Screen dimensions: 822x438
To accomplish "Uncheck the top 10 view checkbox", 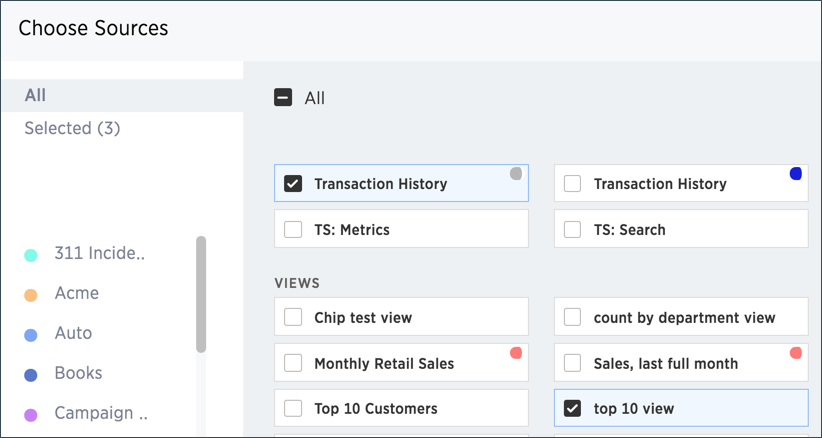I will click(x=573, y=408).
